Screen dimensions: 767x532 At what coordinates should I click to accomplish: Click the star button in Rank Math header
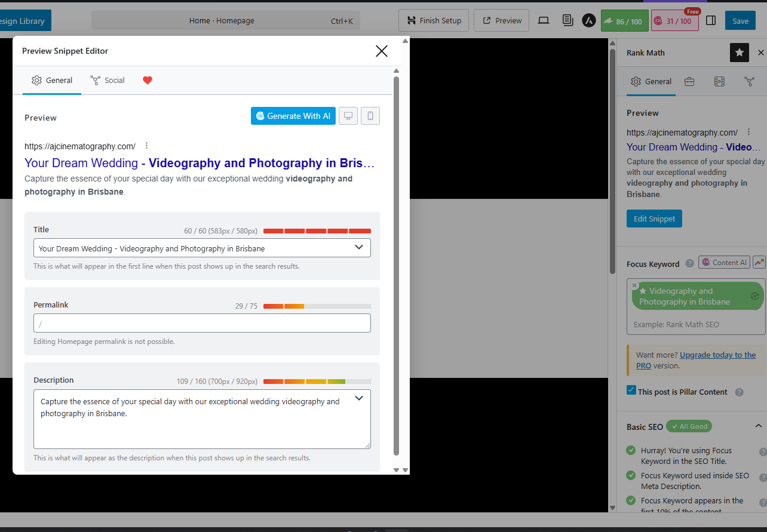[x=739, y=53]
